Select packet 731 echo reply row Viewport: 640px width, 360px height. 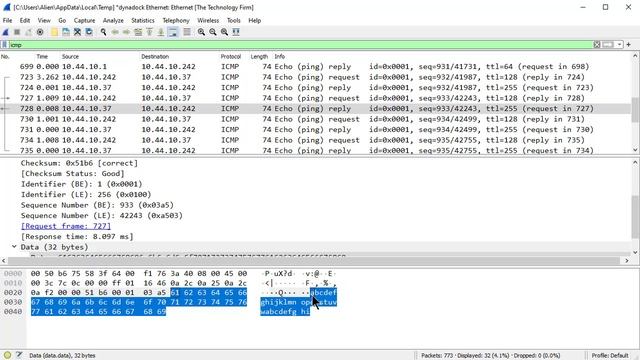click(x=316, y=129)
